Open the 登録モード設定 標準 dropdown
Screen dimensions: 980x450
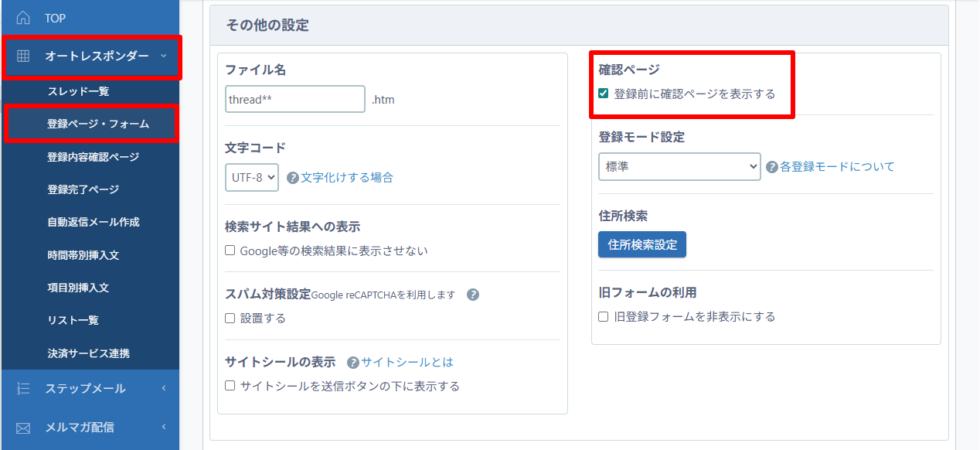tap(679, 166)
